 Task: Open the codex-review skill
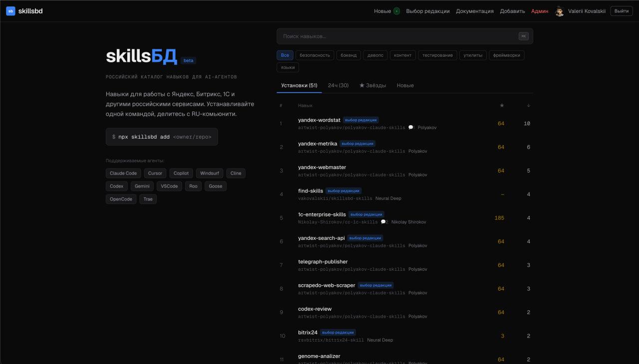point(315,309)
